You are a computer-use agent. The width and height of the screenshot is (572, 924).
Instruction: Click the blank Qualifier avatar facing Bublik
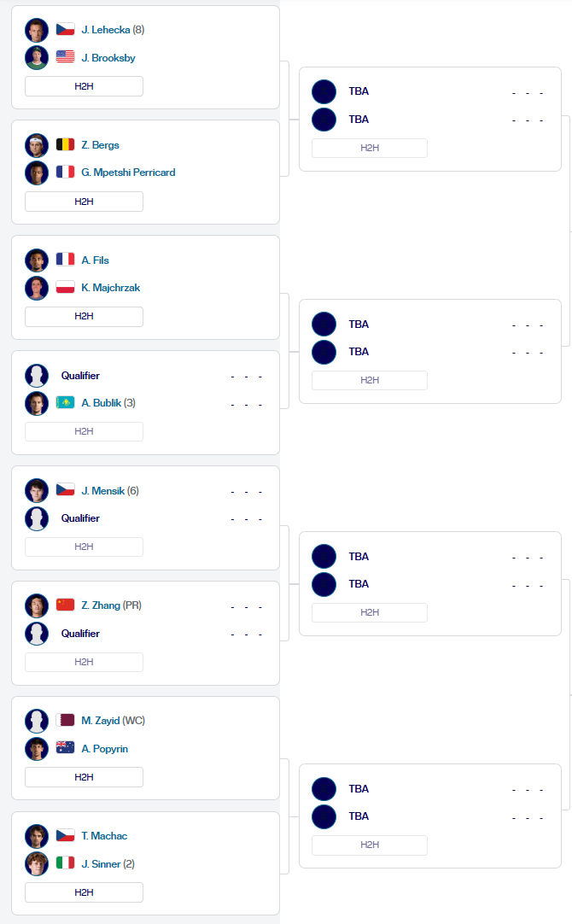point(37,376)
